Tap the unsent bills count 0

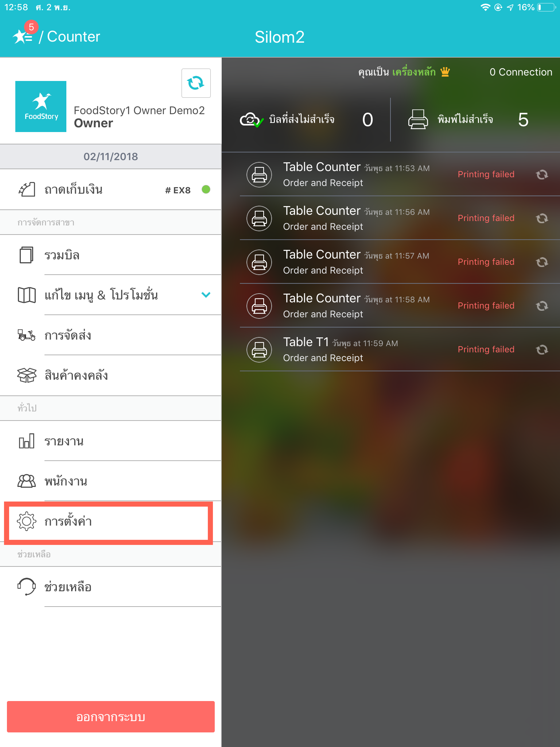click(x=367, y=120)
